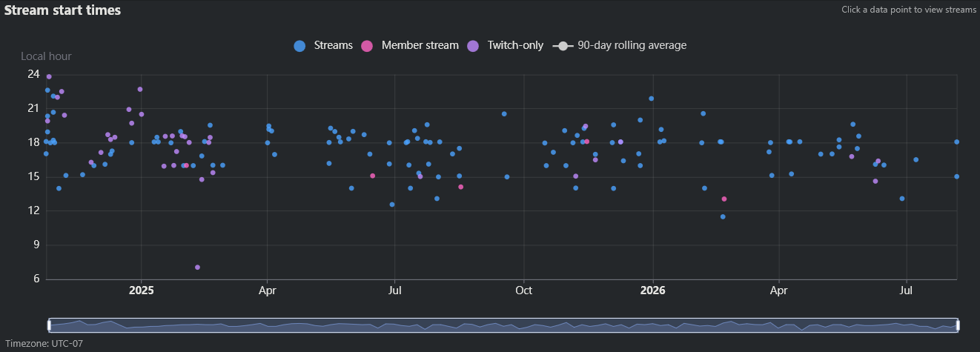Image resolution: width=980 pixels, height=352 pixels.
Task: Toggle the Twitch-only legend series
Action: [505, 45]
